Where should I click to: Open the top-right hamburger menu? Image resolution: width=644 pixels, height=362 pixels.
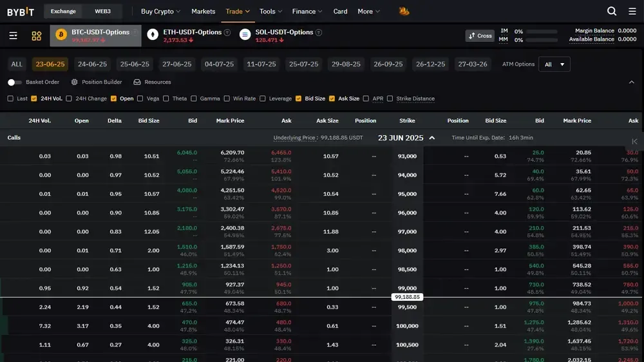click(x=632, y=11)
